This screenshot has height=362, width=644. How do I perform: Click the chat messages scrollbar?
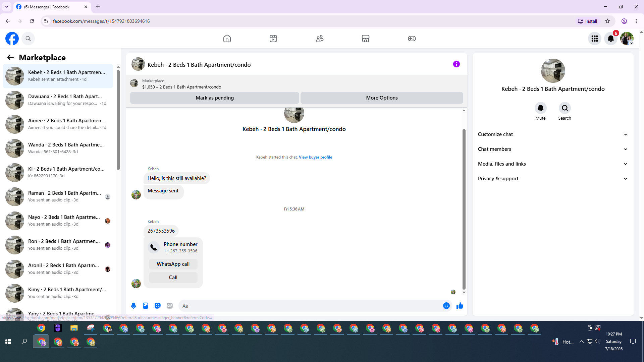[464, 209]
